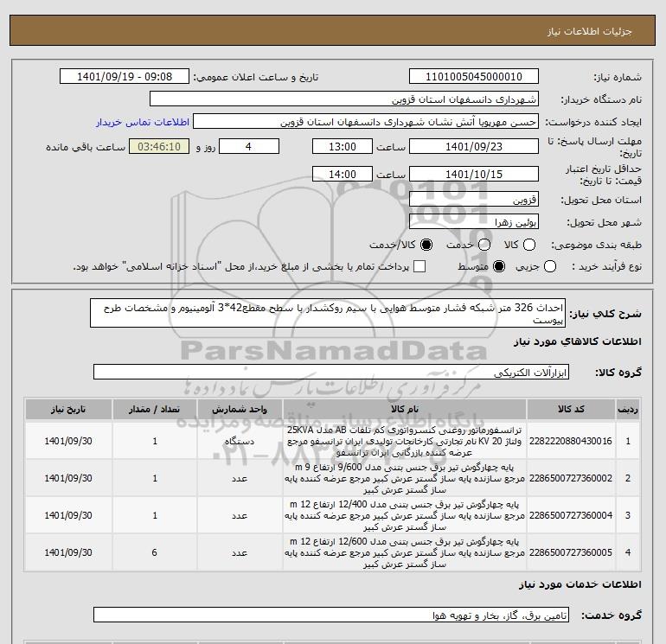Click the تاریخ نیاز column header
666x644 pixels.
coord(68,409)
